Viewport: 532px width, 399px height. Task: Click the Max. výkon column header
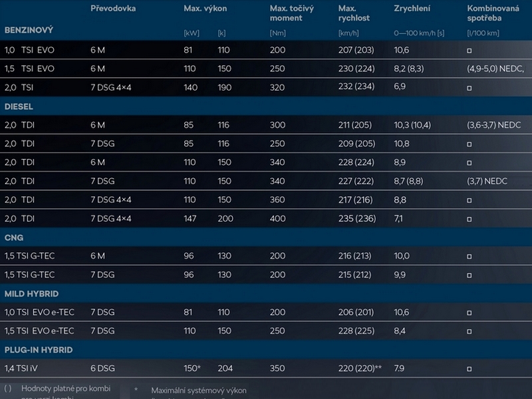pyautogui.click(x=205, y=9)
